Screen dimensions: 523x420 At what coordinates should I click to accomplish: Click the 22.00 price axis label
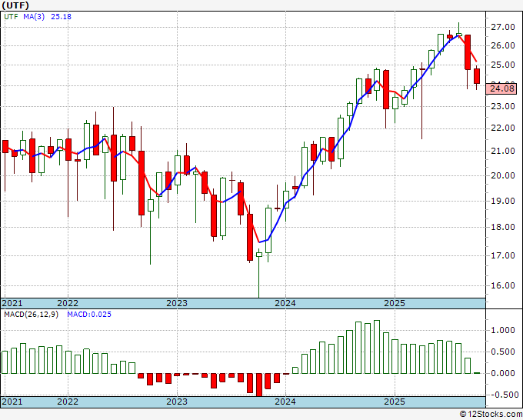click(503, 128)
